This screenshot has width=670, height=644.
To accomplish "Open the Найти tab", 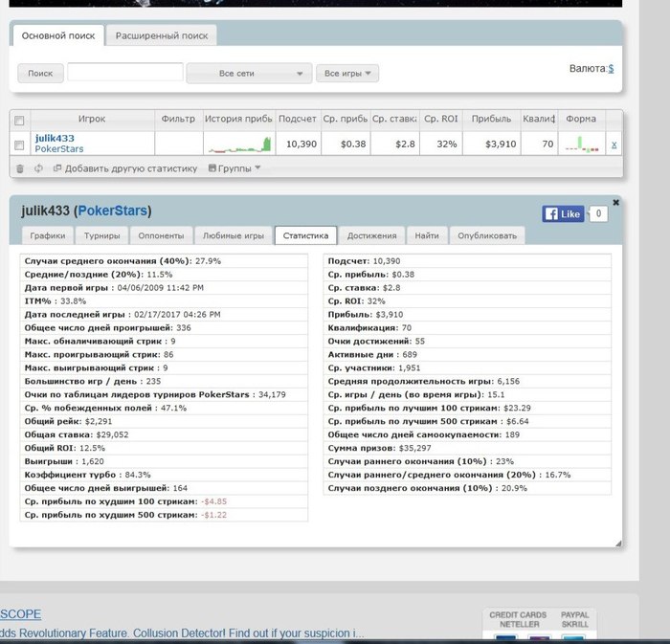I will click(427, 235).
